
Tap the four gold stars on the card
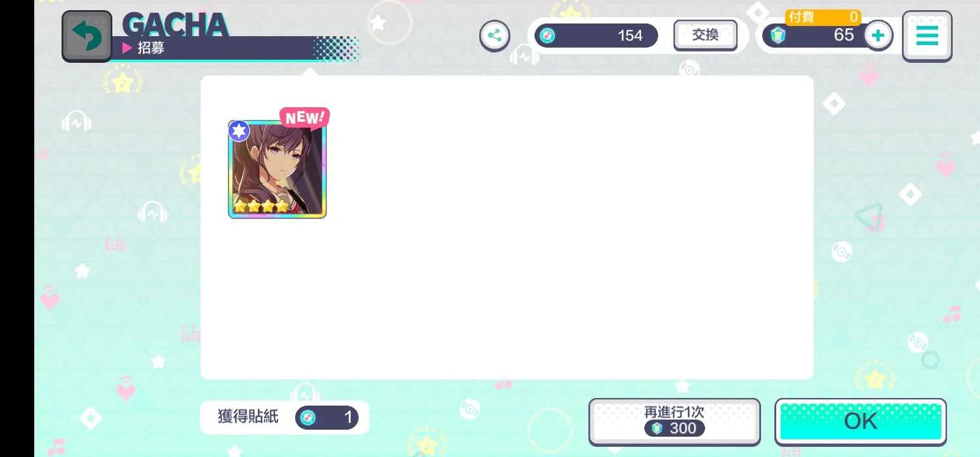261,206
